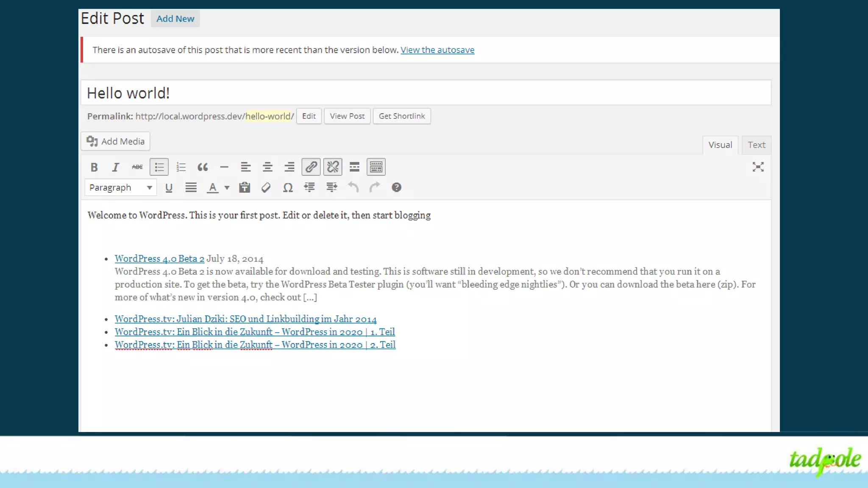Click the remove link icon
Image resolution: width=868 pixels, height=488 pixels.
pyautogui.click(x=333, y=167)
